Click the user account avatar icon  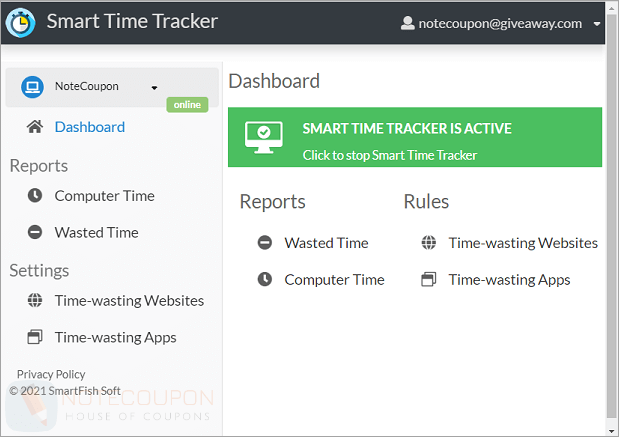(407, 23)
